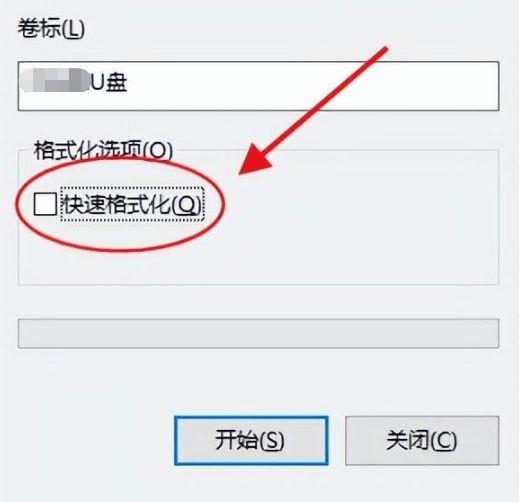This screenshot has width=519, height=502.
Task: Enable the 快速格式化 checkbox
Action: coord(45,204)
